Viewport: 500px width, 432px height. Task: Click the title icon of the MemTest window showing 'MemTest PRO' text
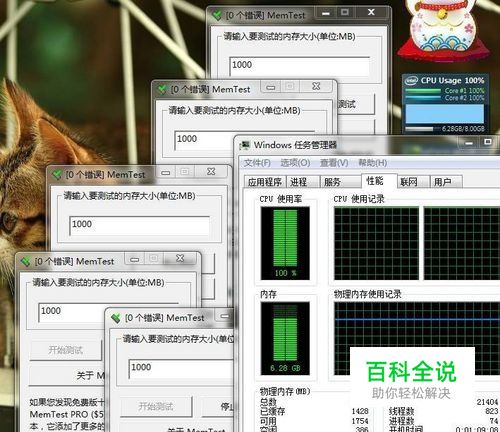[x=26, y=261]
